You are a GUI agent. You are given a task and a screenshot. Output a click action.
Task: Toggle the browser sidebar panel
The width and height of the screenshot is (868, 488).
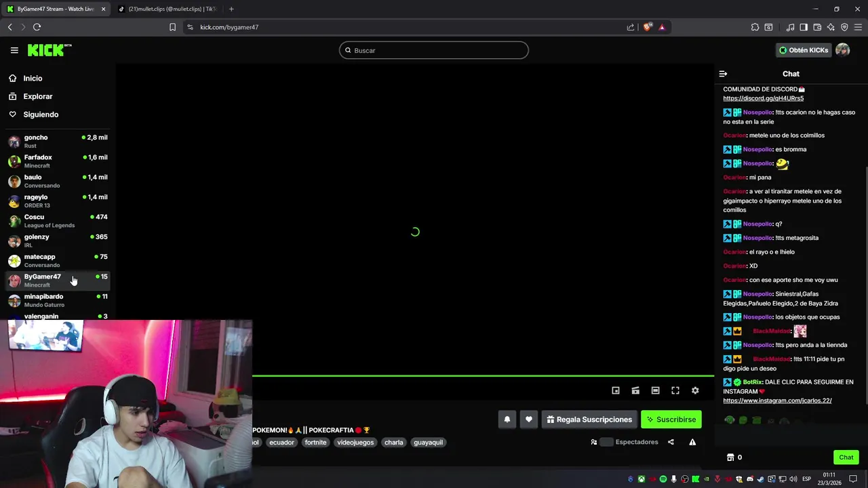804,27
